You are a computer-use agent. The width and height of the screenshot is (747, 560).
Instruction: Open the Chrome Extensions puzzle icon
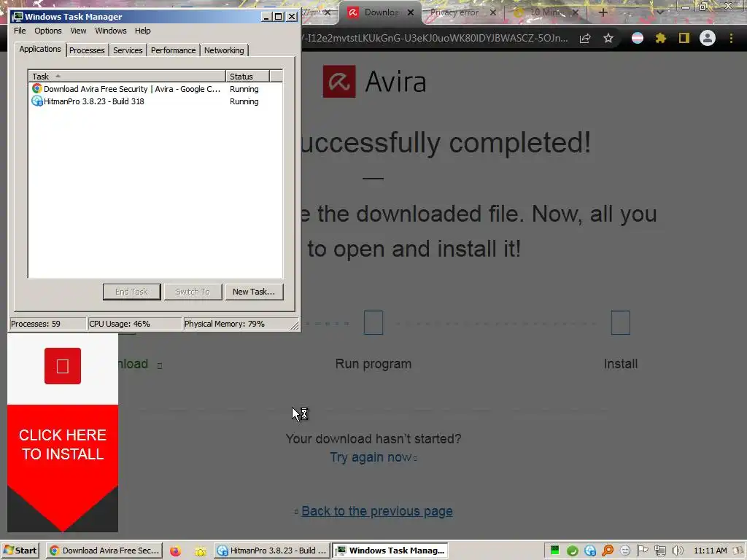[660, 38]
